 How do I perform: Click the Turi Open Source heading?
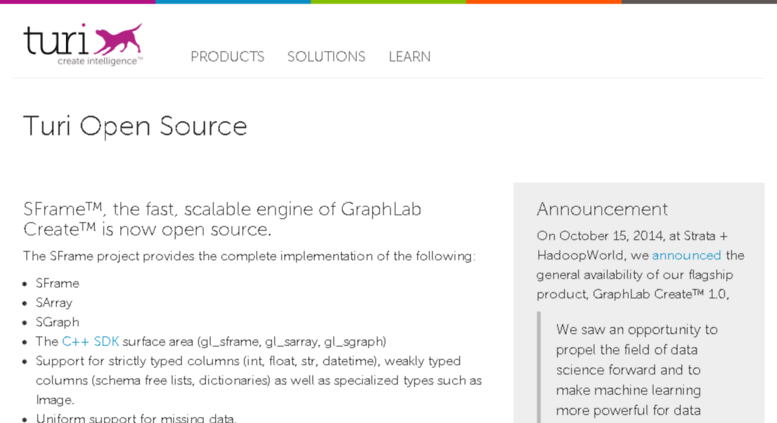135,126
